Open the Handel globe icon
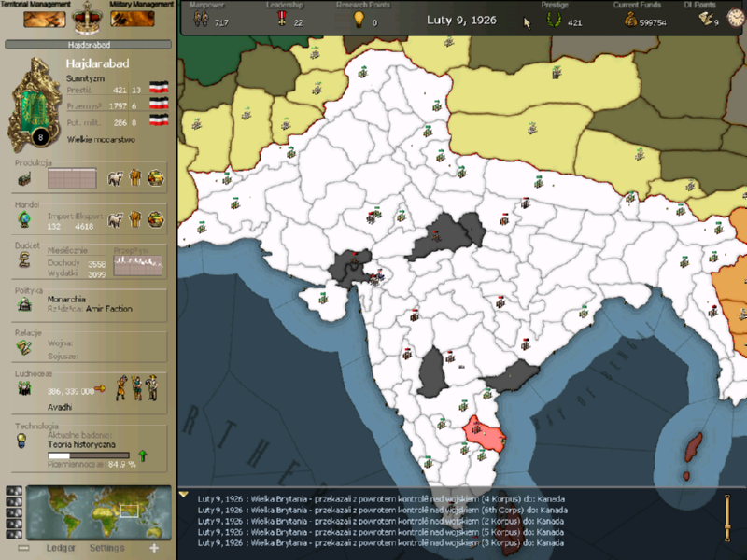Viewport: 747px width, 560px height. coord(24,219)
